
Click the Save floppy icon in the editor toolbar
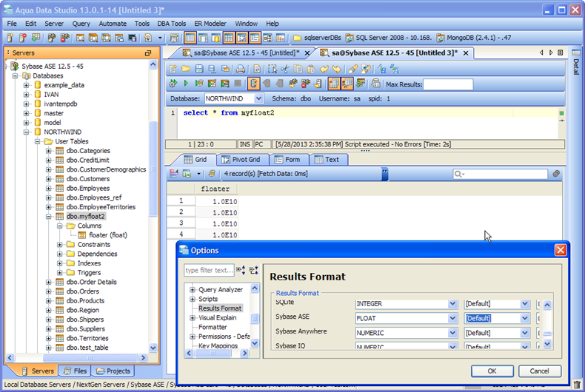(199, 69)
